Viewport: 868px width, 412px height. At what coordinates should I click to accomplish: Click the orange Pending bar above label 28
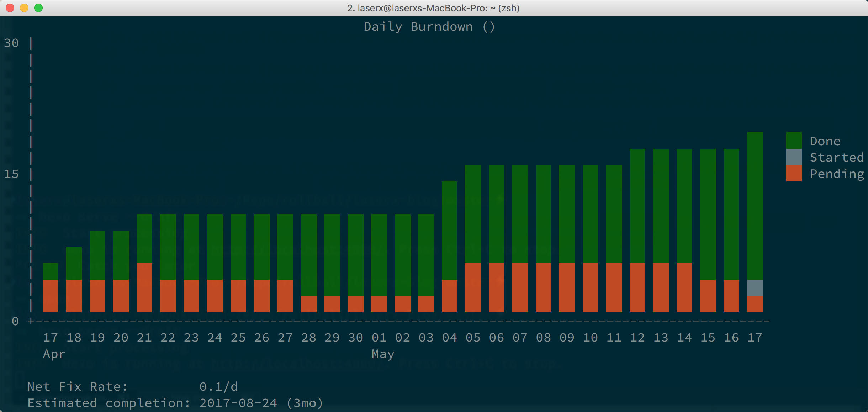pyautogui.click(x=309, y=304)
